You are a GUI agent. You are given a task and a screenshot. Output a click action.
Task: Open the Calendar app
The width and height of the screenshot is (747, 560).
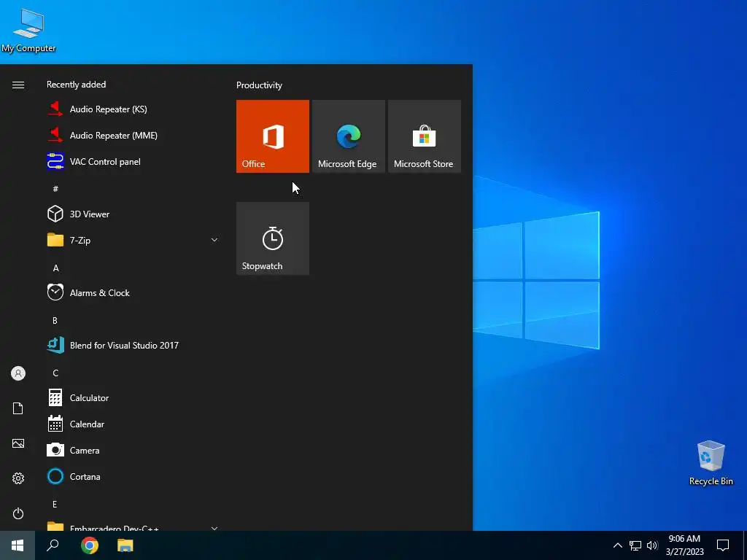click(x=133, y=424)
